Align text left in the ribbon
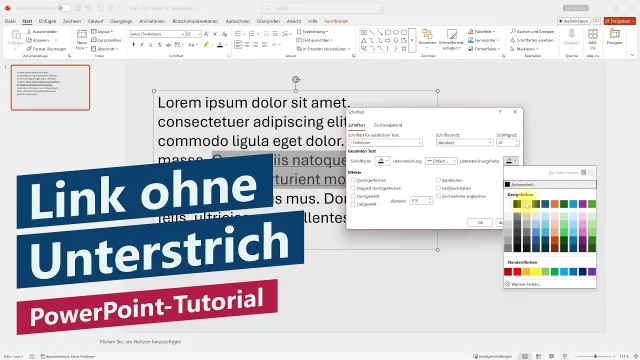Image resolution: width=640 pixels, height=360 pixels. pyautogui.click(x=238, y=44)
